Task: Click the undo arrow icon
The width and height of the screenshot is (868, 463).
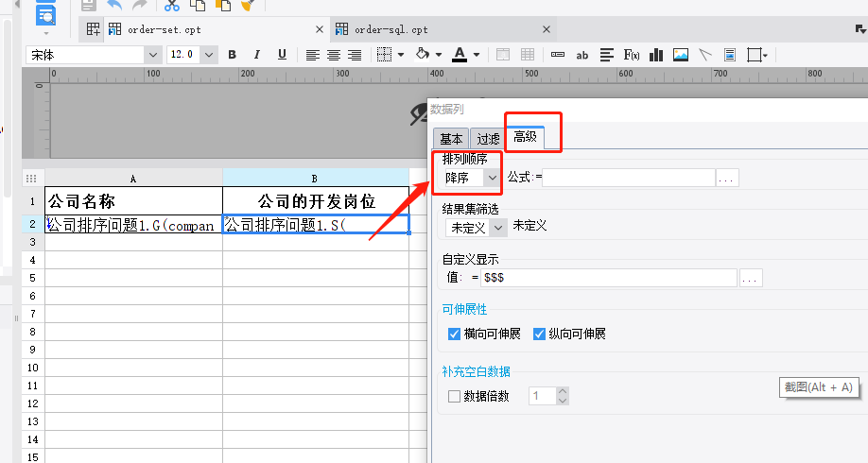Action: pos(114,6)
